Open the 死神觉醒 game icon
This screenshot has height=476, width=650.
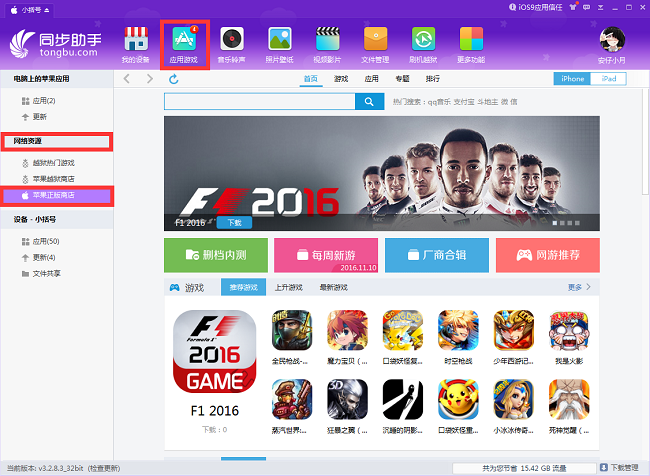[x=569, y=399]
